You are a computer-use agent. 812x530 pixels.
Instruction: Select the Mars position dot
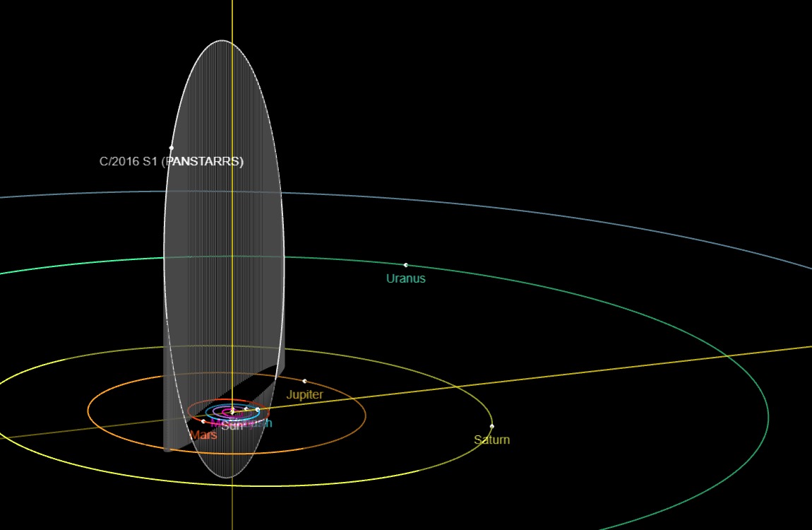pos(203,422)
